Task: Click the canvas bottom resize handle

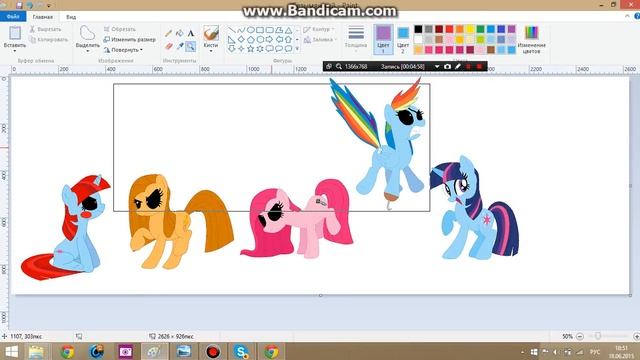Action: (x=320, y=295)
